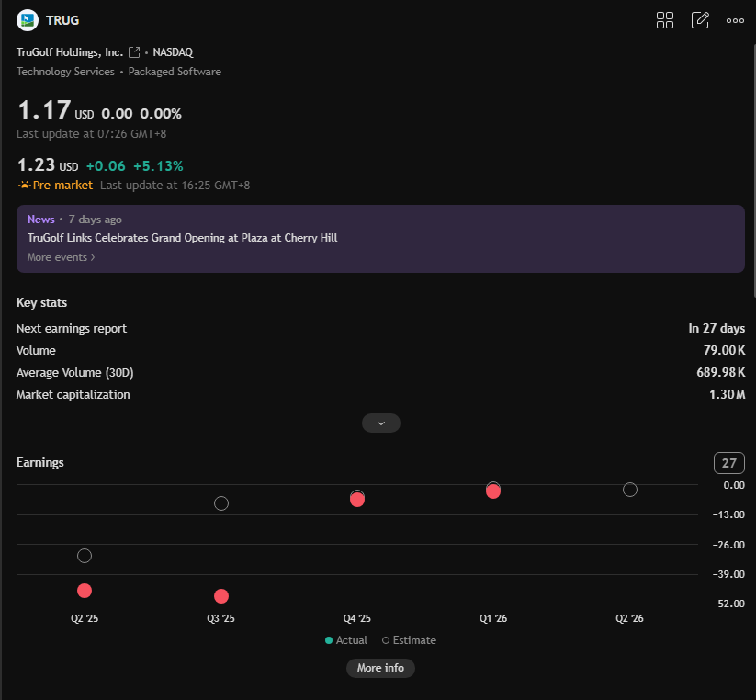
Task: Click the 27 days earnings badge
Action: pyautogui.click(x=728, y=463)
